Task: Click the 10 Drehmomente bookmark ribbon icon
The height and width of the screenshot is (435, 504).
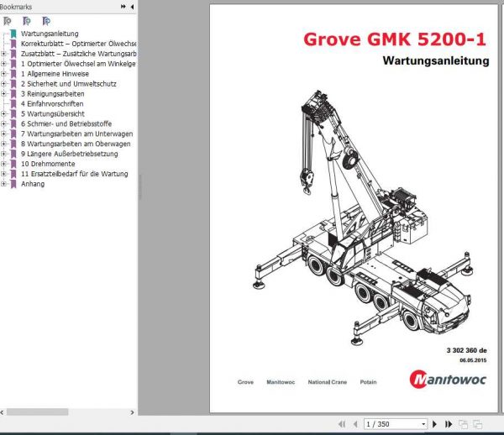Action: [13, 164]
